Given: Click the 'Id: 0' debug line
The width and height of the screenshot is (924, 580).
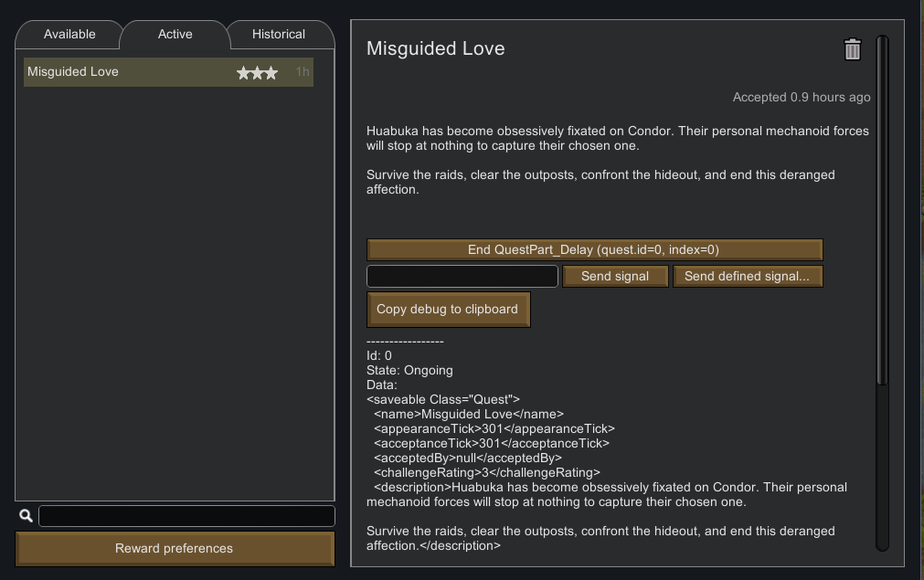Looking at the screenshot, I should [379, 355].
